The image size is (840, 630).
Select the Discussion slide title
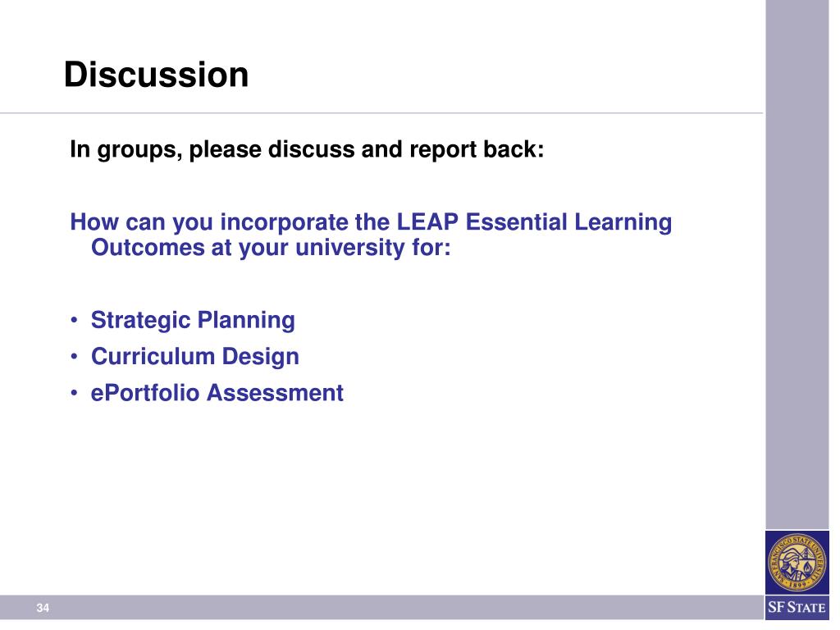tap(157, 75)
